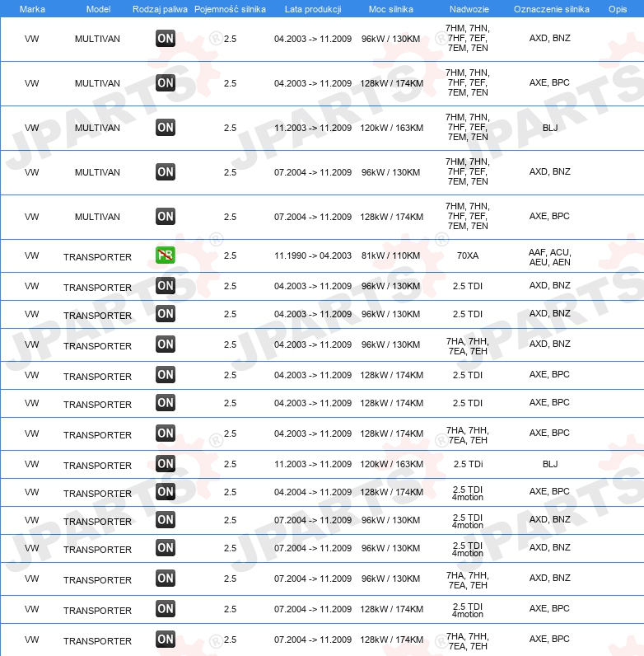The height and width of the screenshot is (656, 644).
Task: Click ON icon in Transporter 04.2003 96kW 7HA row
Action: coord(166,344)
